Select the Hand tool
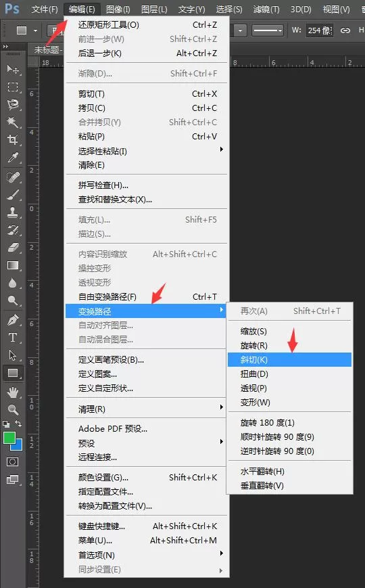 pyautogui.click(x=13, y=392)
